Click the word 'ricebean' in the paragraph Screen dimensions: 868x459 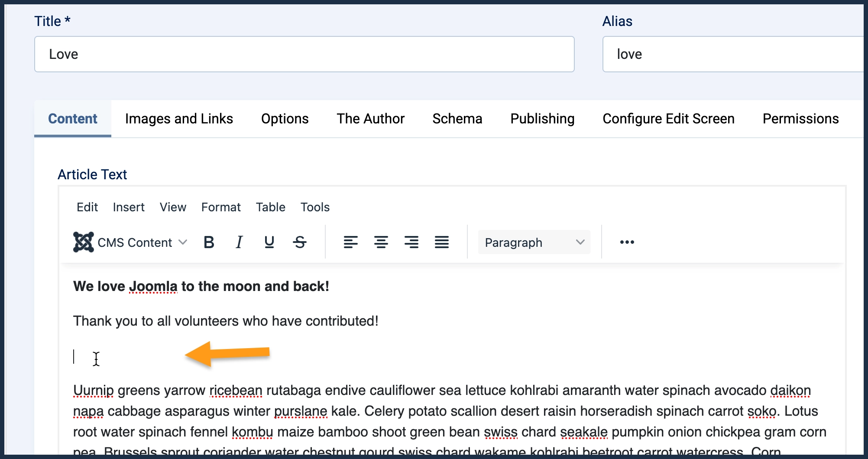(236, 391)
